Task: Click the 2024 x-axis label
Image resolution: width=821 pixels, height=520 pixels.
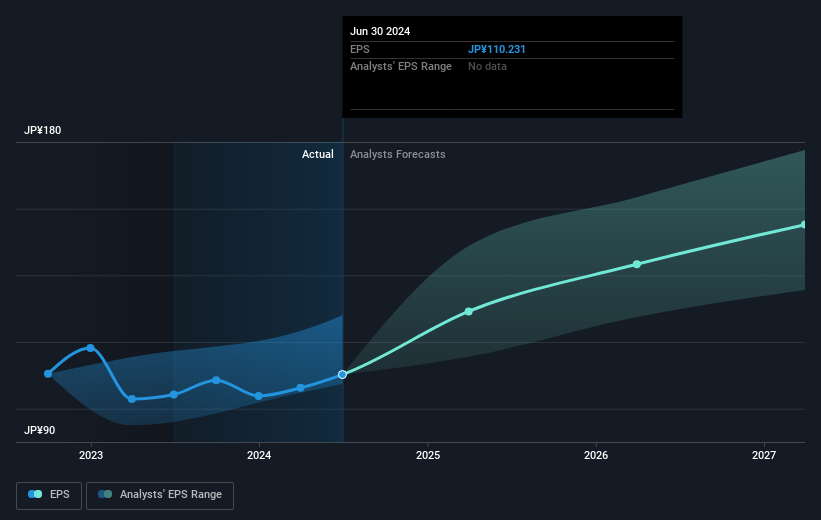Action: [x=259, y=456]
